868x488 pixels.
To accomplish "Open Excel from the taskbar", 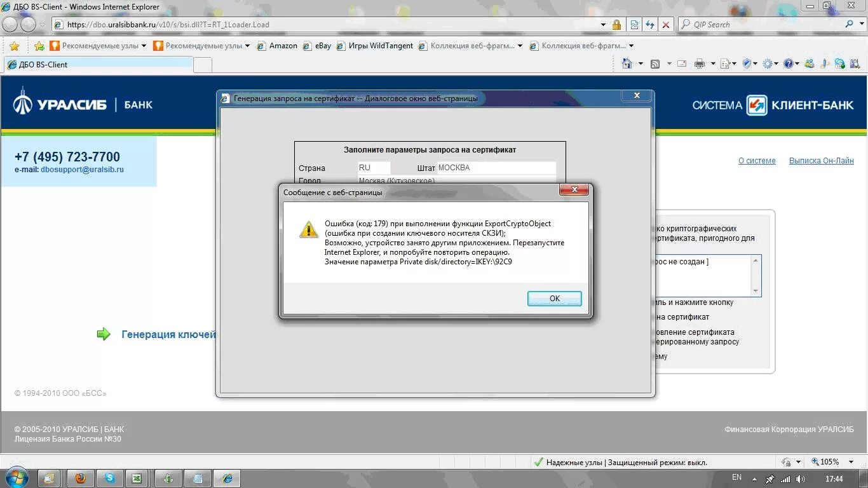I will pyautogui.click(x=136, y=478).
